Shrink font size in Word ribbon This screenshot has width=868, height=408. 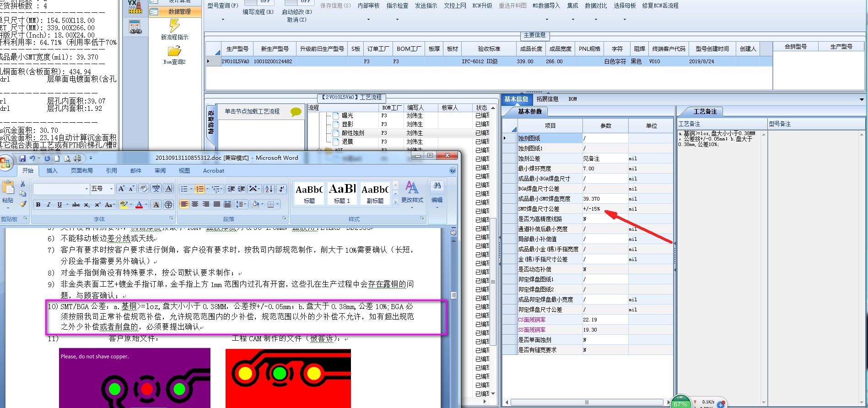(131, 189)
